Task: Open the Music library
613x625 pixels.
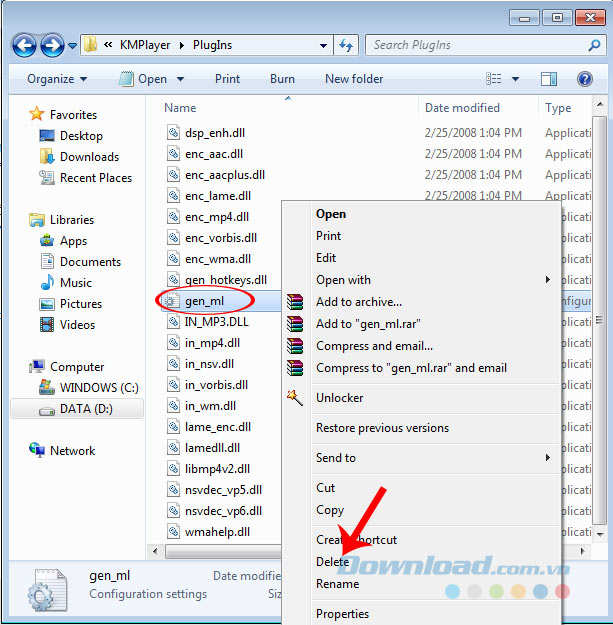Action: point(66,283)
